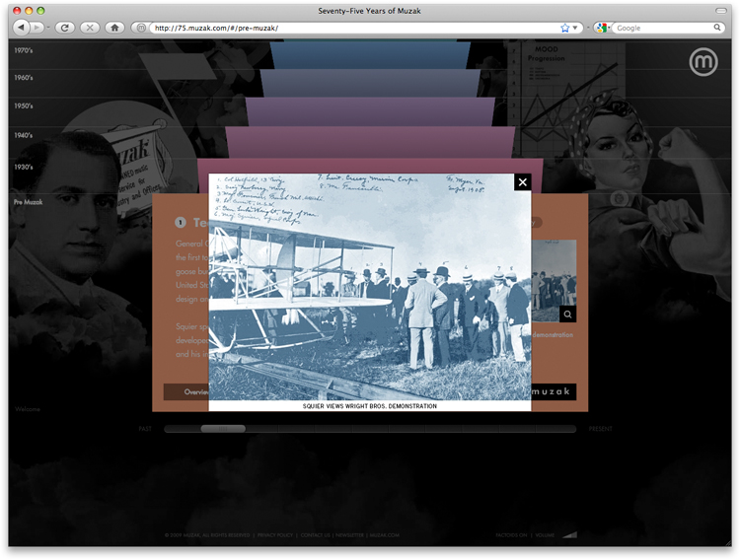
Task: Open the Muzak.com footer link
Action: tap(384, 535)
